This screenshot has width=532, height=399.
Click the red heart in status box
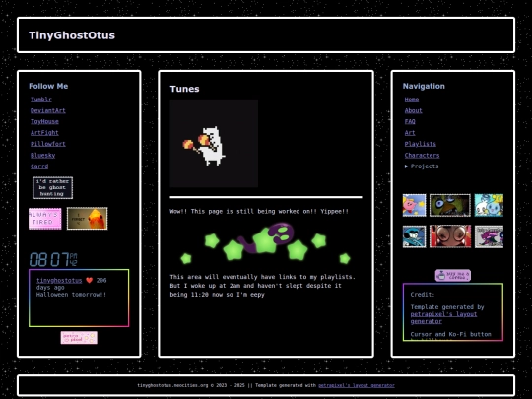click(90, 280)
